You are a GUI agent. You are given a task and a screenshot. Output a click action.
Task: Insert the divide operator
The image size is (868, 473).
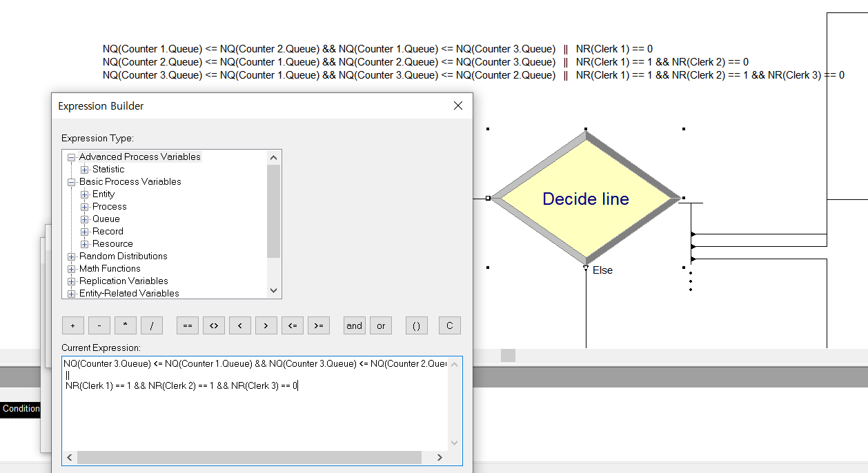tap(151, 325)
